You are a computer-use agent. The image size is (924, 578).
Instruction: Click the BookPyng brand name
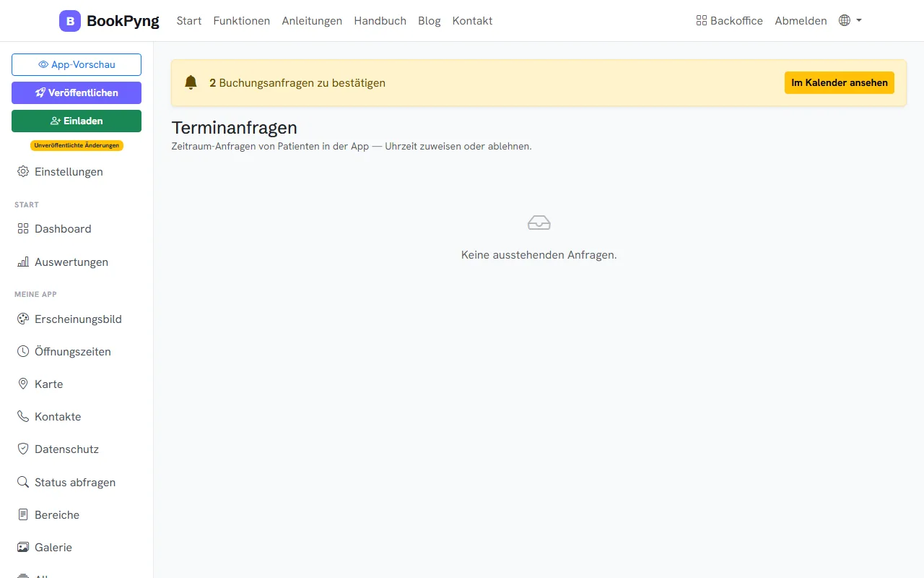pyautogui.click(x=123, y=21)
